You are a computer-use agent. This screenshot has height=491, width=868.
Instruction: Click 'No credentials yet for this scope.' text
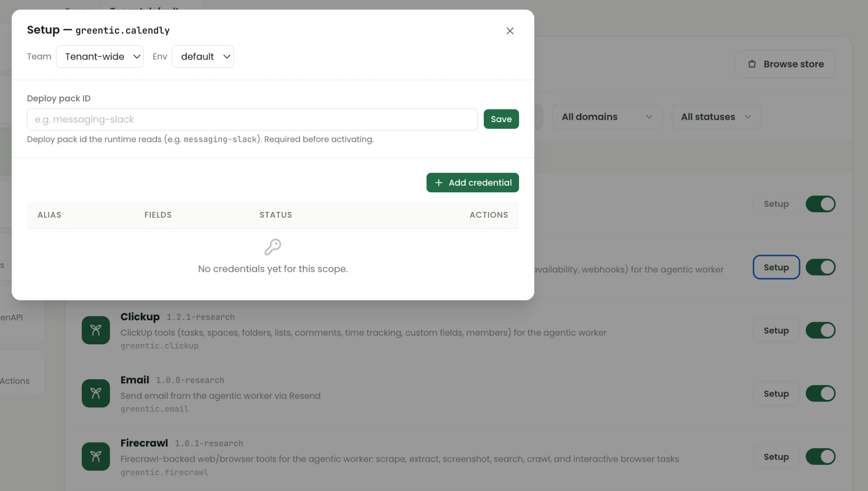(273, 269)
